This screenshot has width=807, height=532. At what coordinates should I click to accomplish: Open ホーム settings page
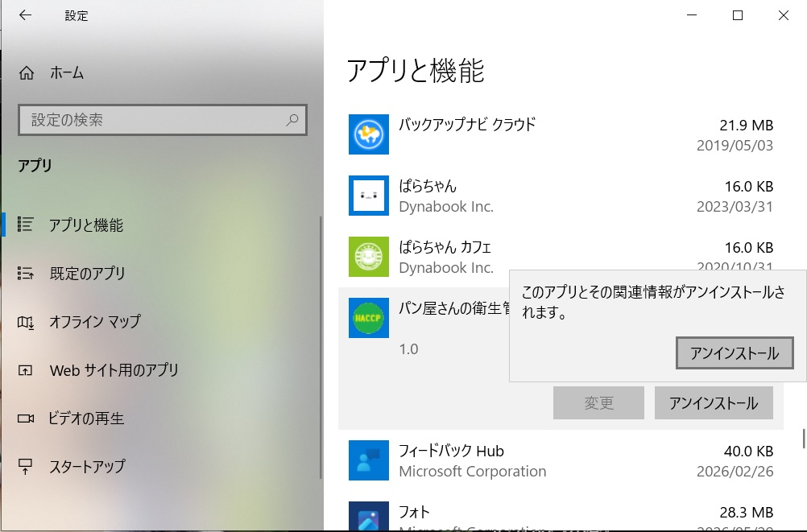point(66,72)
